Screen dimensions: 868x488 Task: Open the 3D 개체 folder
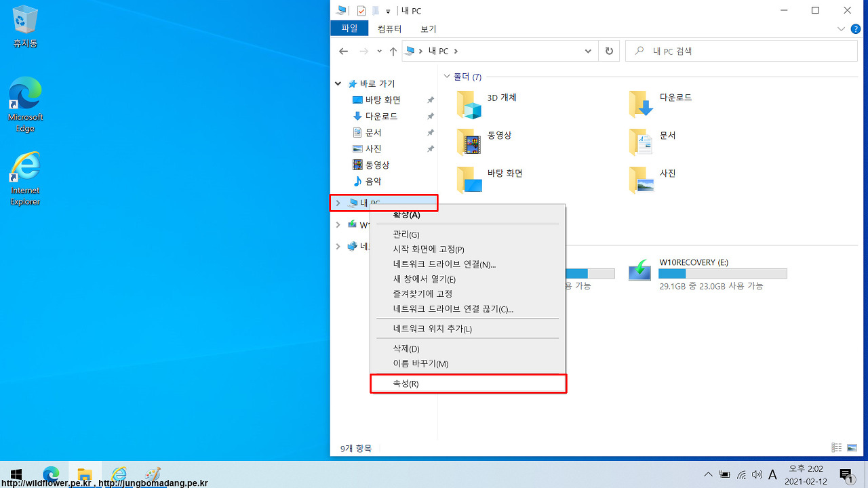487,104
